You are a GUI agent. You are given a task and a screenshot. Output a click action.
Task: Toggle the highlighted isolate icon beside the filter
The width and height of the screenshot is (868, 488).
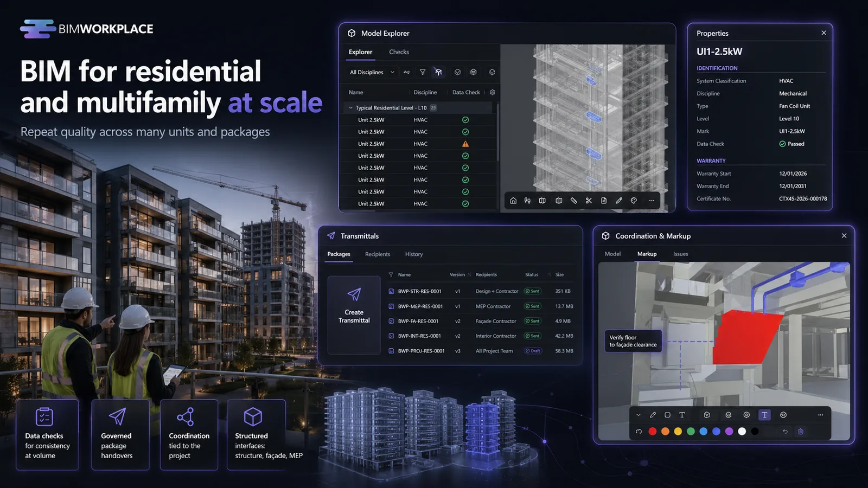click(x=438, y=72)
